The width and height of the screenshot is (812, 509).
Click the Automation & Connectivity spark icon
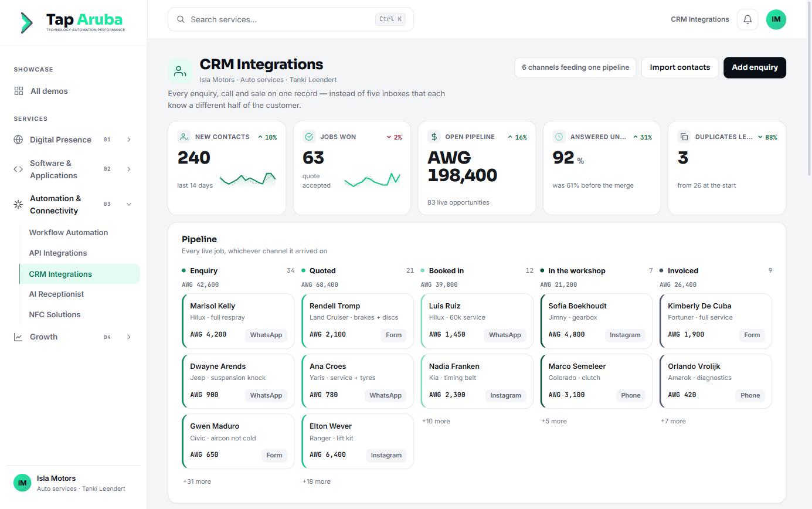pos(18,204)
